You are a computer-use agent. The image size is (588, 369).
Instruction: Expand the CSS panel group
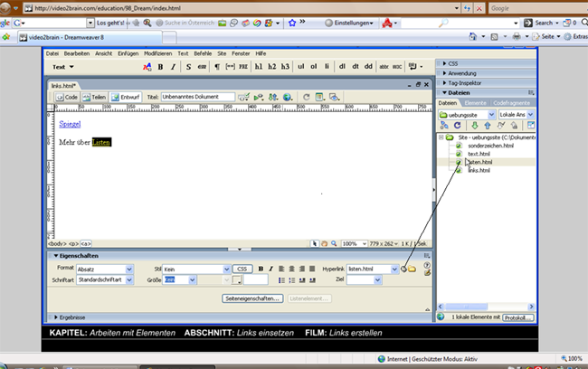(x=444, y=63)
